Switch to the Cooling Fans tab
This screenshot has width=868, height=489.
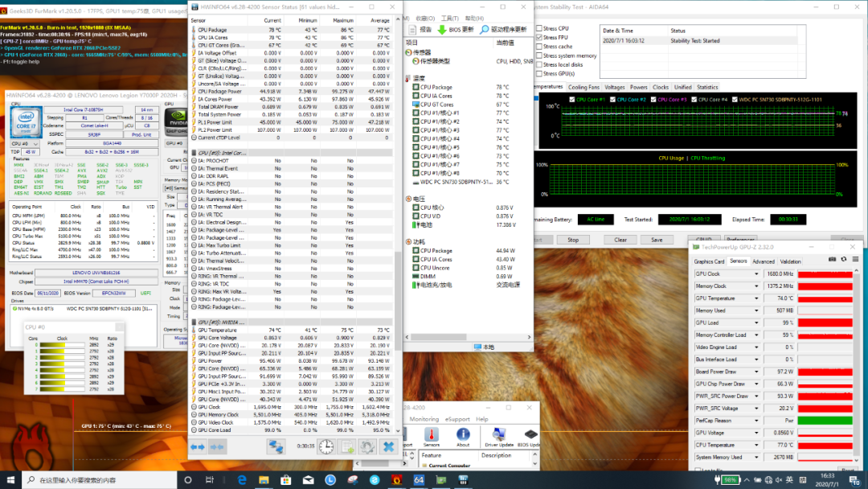pos(583,87)
